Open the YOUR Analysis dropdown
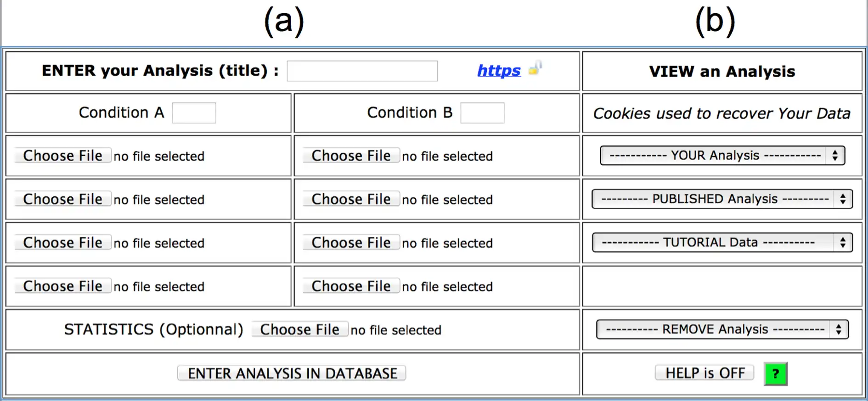Viewport: 868px width, 401px height. click(x=722, y=156)
